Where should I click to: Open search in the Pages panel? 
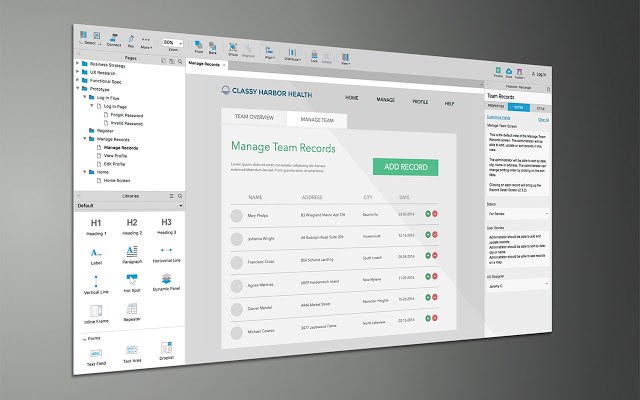(x=180, y=62)
